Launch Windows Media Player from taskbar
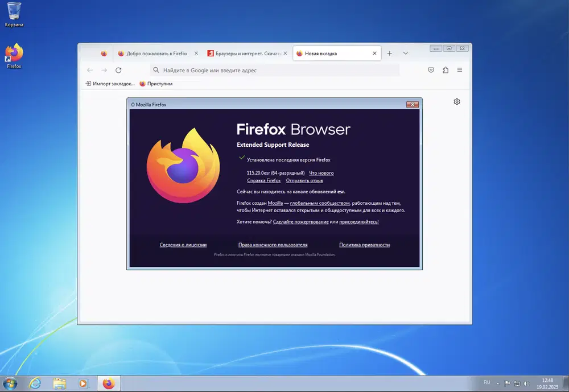569x392 pixels. (x=83, y=383)
